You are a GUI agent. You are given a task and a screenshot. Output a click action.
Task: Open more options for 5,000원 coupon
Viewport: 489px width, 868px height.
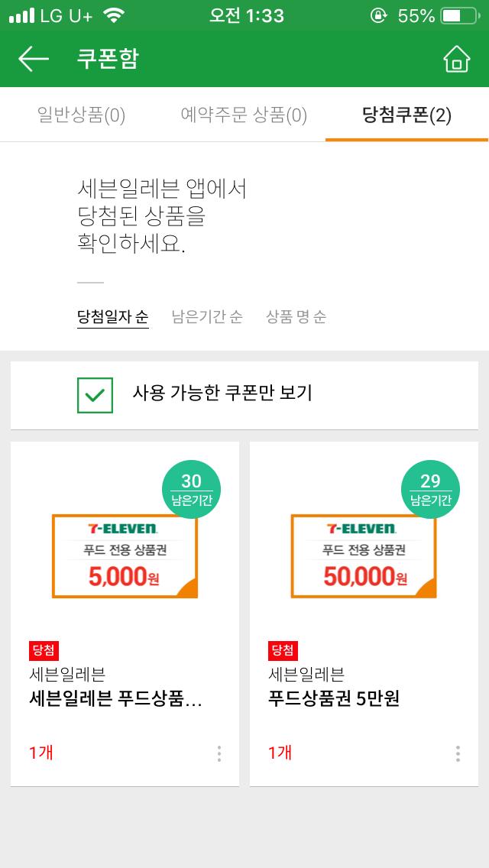pos(219,753)
